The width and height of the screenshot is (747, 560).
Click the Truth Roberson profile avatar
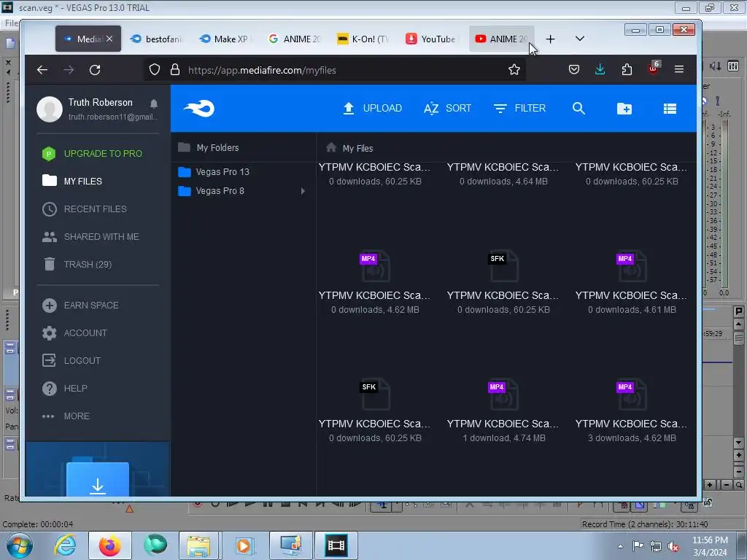50,109
